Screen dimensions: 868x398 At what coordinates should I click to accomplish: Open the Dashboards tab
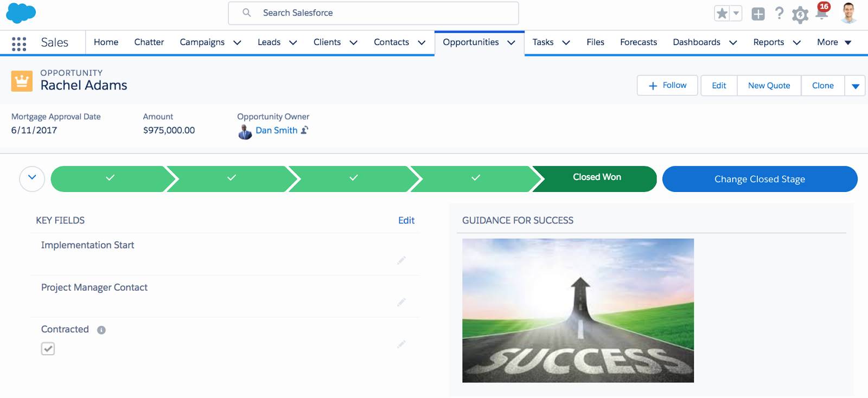(x=697, y=42)
